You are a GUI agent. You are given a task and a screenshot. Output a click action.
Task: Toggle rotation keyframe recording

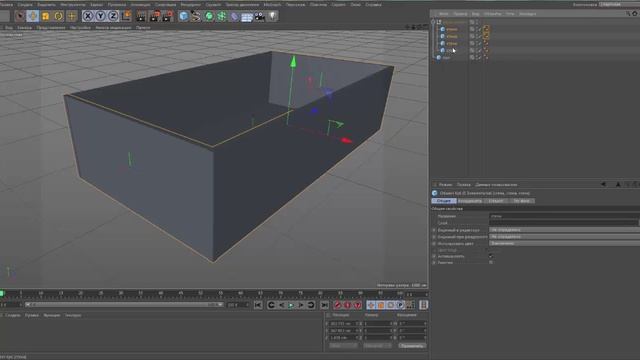point(391,305)
